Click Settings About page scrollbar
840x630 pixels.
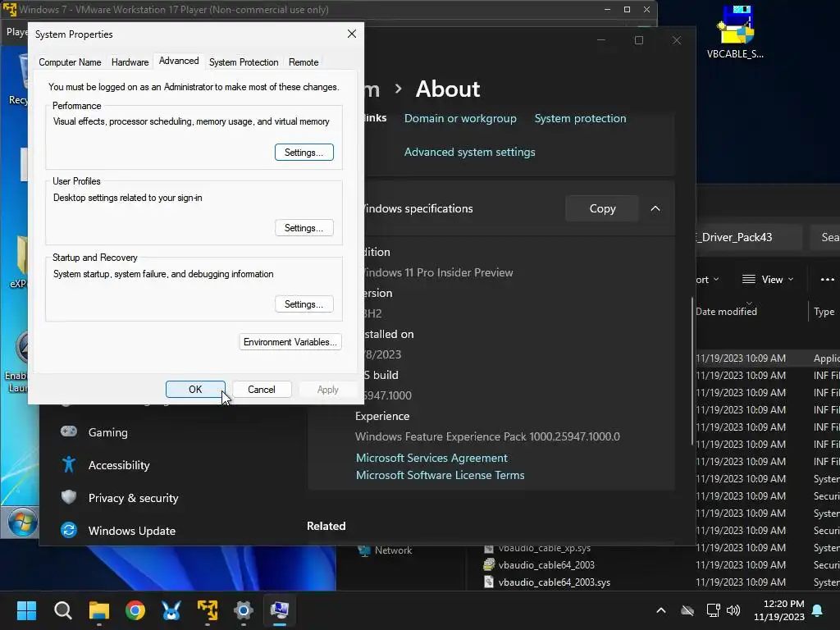(x=692, y=372)
